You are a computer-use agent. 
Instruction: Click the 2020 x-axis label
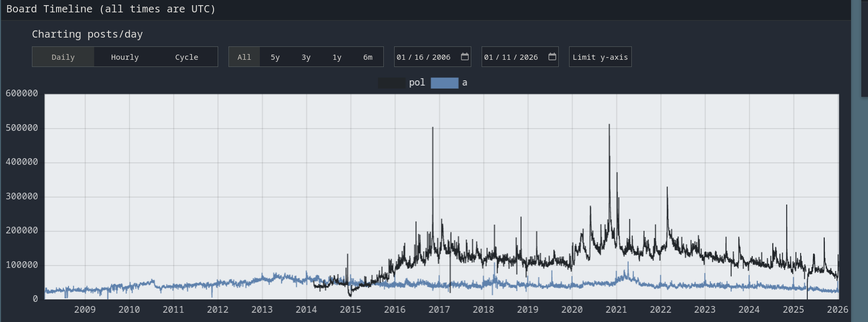[x=572, y=310]
